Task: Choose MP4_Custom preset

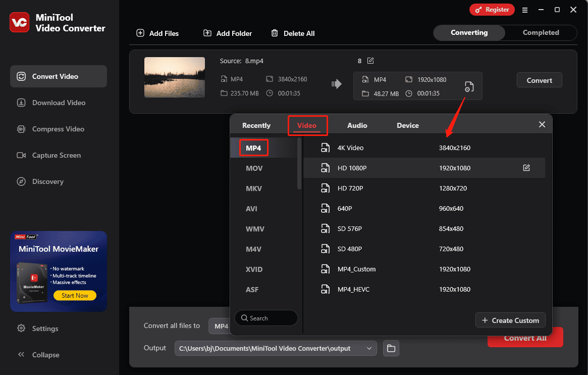Action: 424,269
